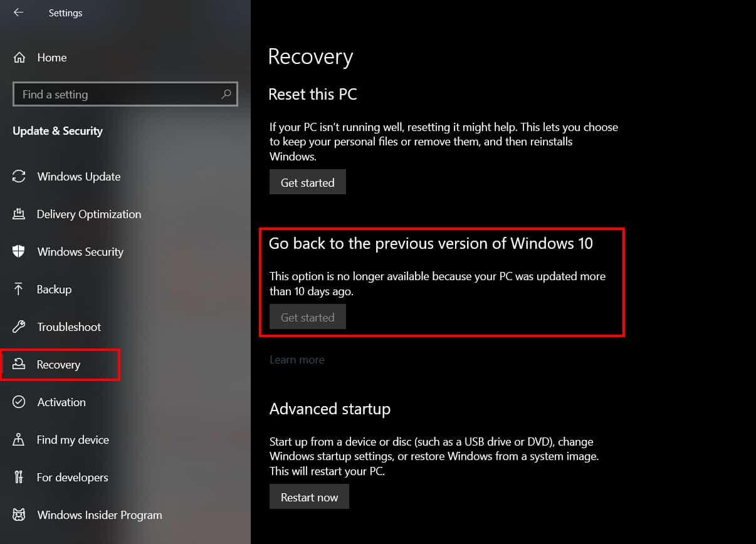Image resolution: width=756 pixels, height=544 pixels.
Task: Select Windows Insider Program in sidebar
Action: point(20,515)
